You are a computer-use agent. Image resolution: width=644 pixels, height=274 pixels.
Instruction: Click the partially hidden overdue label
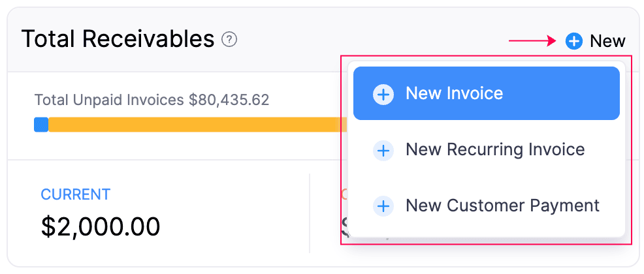point(344,194)
